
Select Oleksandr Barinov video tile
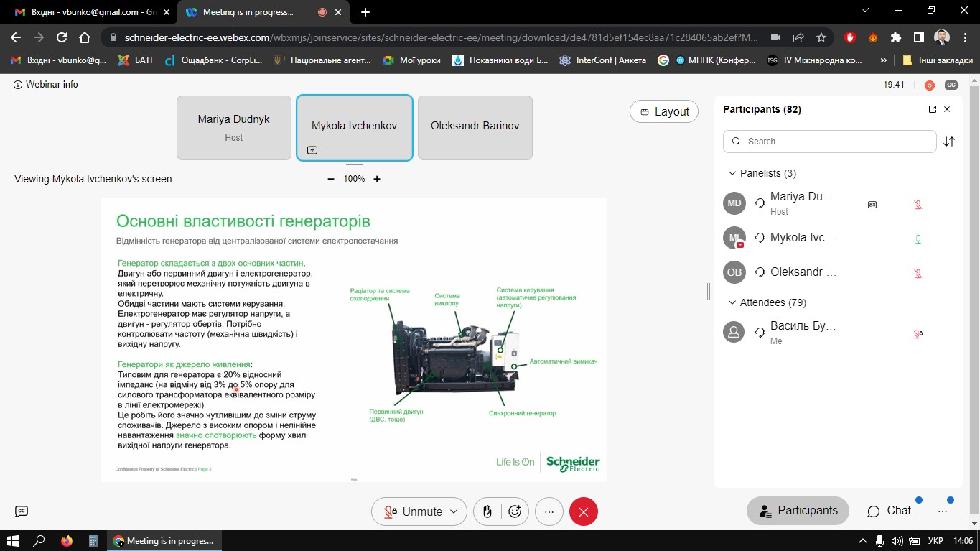(475, 128)
